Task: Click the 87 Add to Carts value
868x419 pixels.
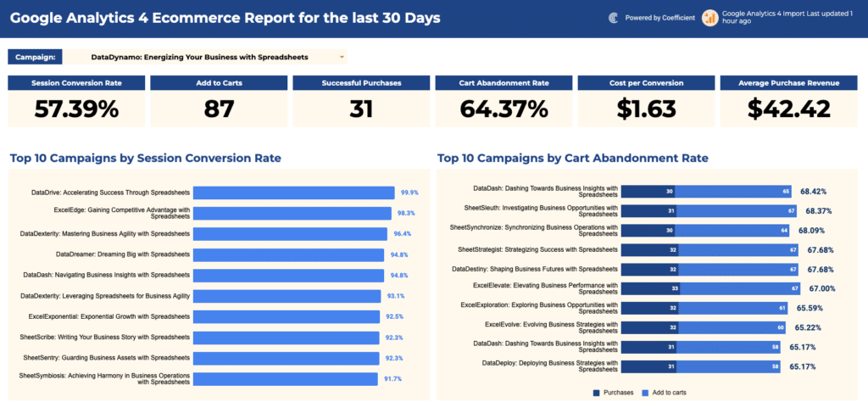Action: click(219, 109)
